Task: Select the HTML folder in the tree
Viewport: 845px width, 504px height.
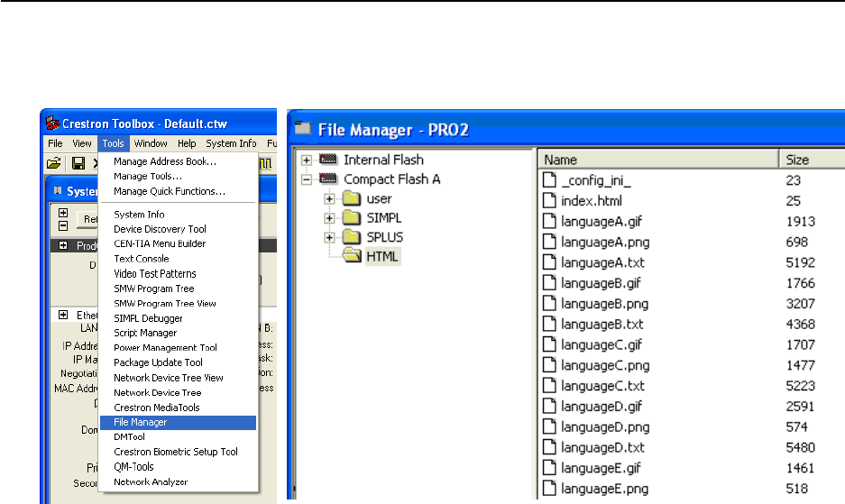Action: point(382,257)
